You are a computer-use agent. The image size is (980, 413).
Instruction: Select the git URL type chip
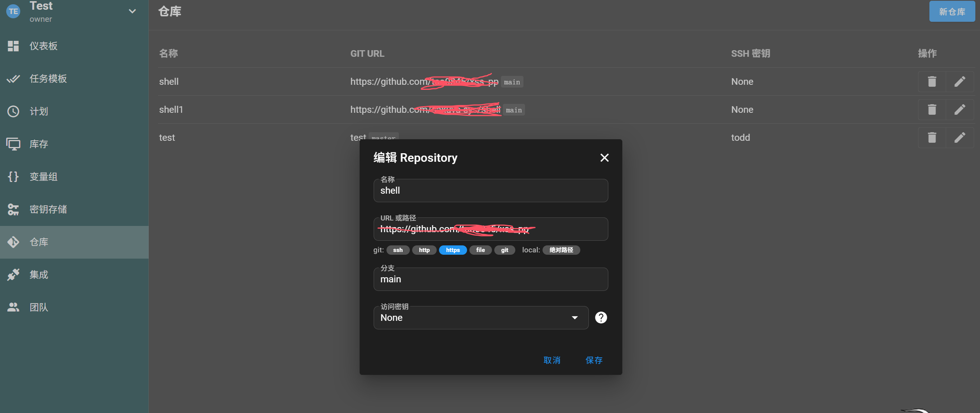pos(505,250)
